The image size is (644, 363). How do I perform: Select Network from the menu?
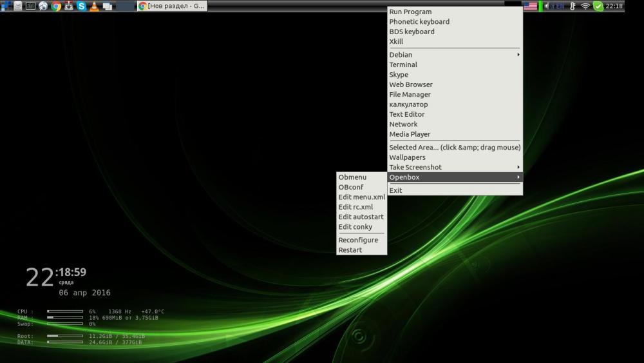point(455,124)
